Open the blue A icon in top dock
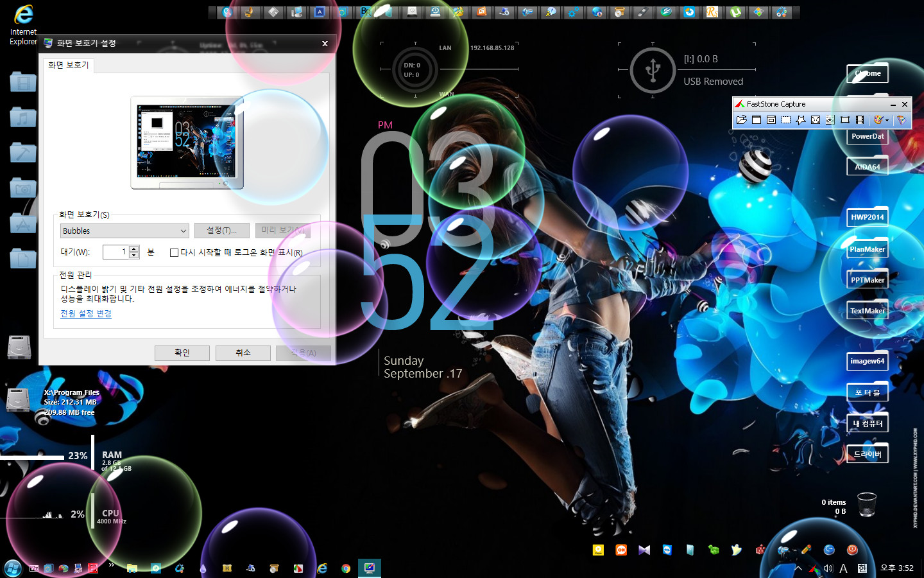This screenshot has width=924, height=578. 320,12
